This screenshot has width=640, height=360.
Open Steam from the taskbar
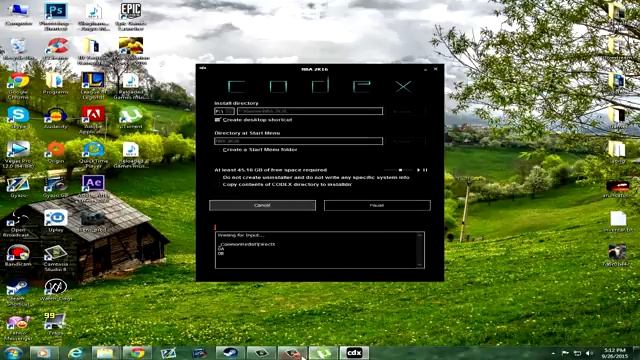(x=231, y=353)
